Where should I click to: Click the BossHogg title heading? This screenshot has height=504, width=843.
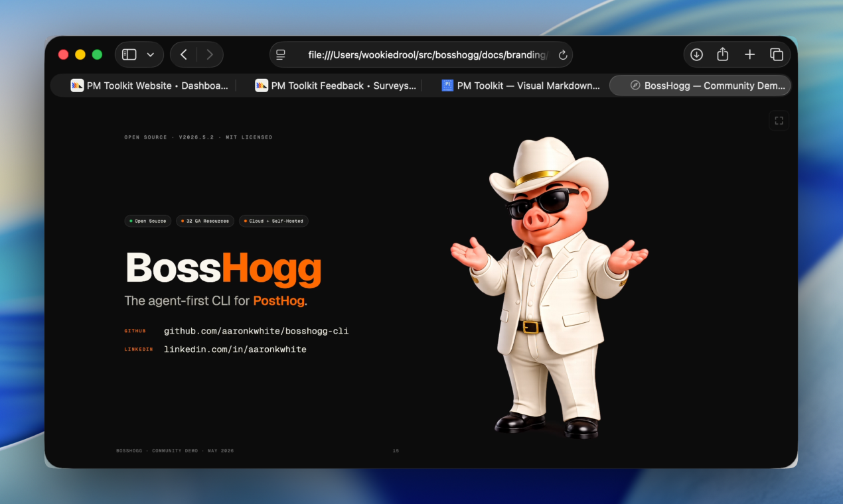click(224, 269)
